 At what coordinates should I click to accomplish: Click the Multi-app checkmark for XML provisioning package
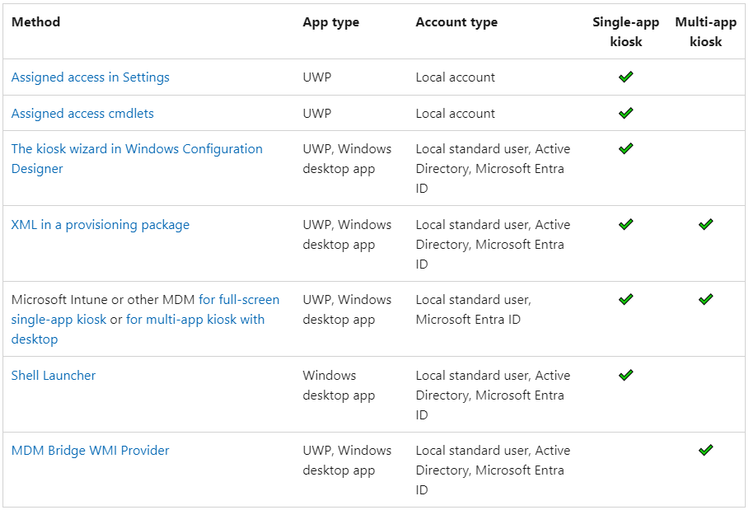(x=706, y=224)
